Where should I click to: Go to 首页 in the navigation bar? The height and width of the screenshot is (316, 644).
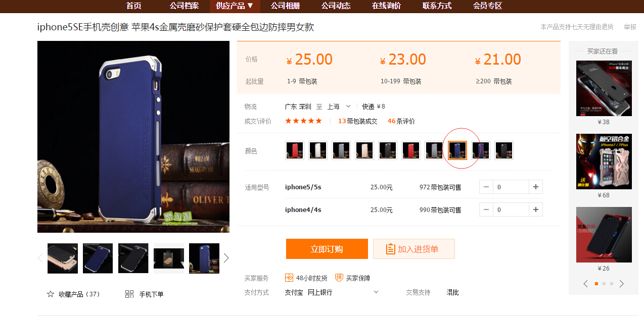pyautogui.click(x=134, y=6)
